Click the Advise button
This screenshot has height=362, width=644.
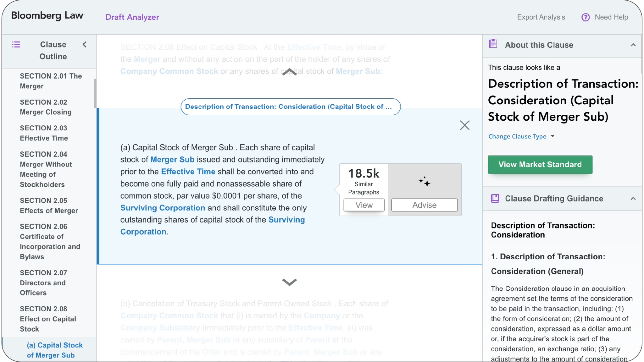pyautogui.click(x=424, y=205)
